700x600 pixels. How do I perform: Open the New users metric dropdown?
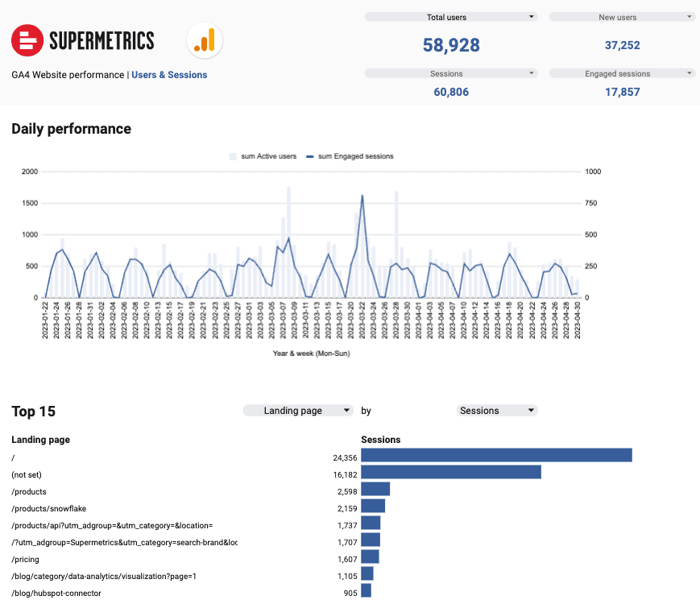click(621, 17)
